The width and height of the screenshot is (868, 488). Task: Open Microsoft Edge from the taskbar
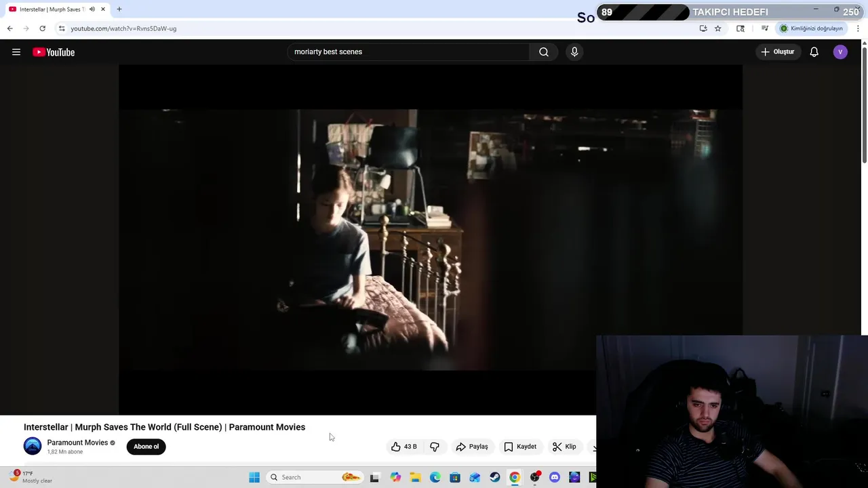[435, 477]
